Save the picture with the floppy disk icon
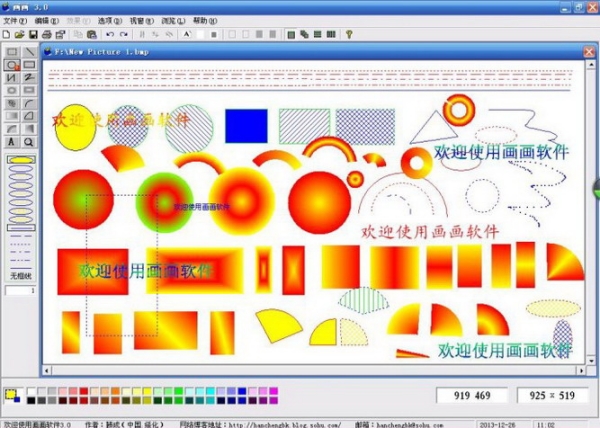The width and height of the screenshot is (600, 428). [x=32, y=34]
